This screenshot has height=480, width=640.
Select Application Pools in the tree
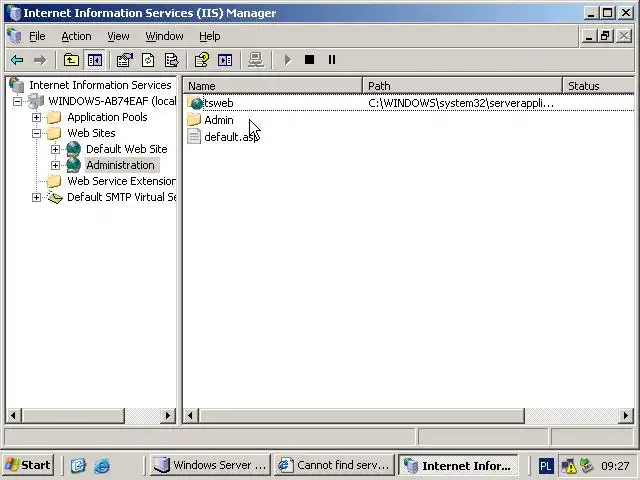tap(107, 117)
